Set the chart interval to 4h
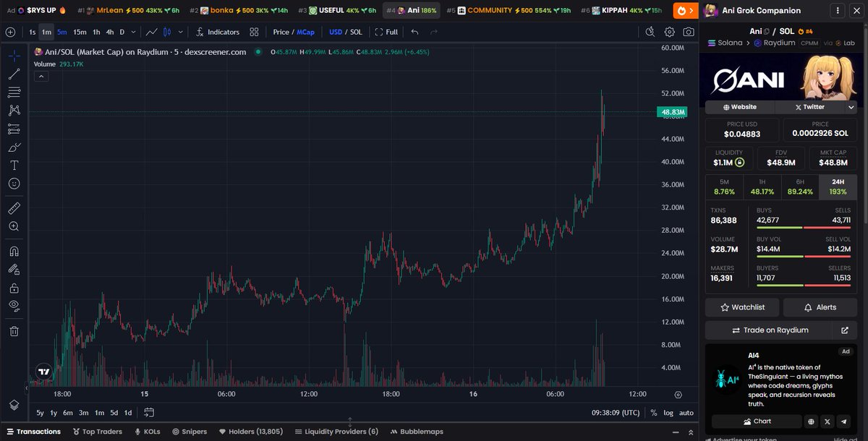The height and width of the screenshot is (441, 868). click(109, 32)
